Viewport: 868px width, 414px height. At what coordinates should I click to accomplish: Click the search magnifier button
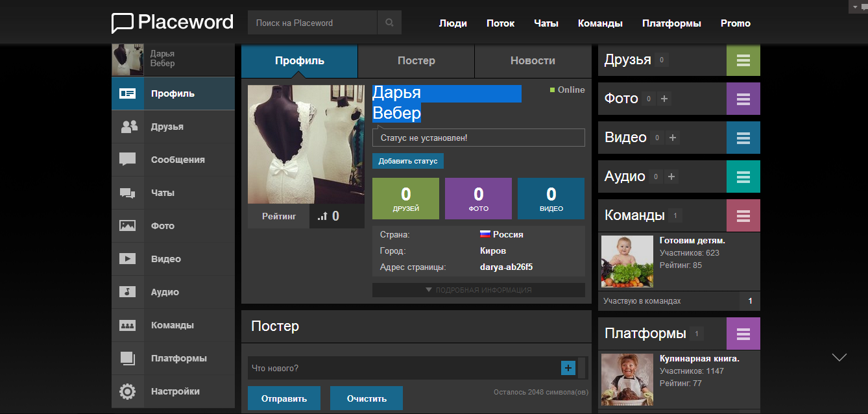[389, 23]
